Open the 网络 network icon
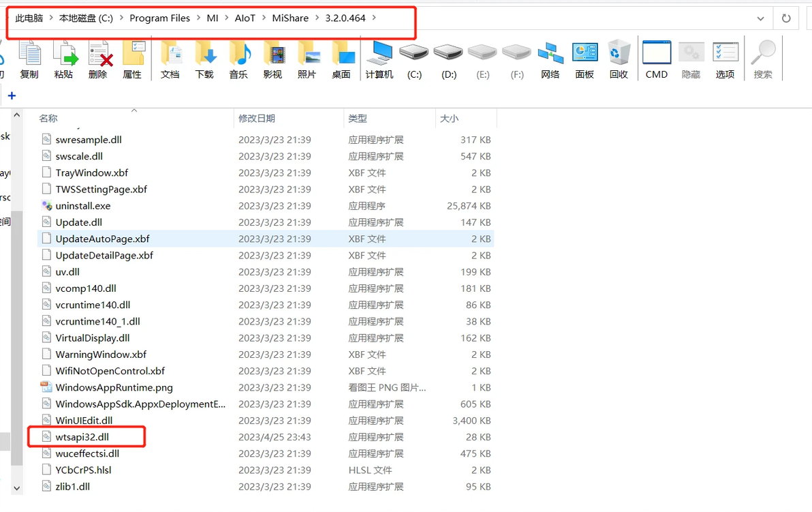 (x=550, y=53)
